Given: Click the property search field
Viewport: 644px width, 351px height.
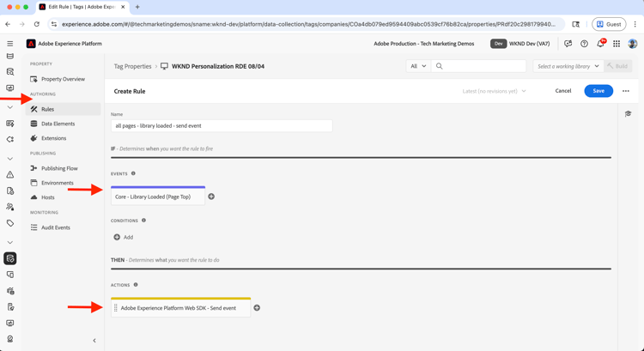Looking at the screenshot, I should coord(478,66).
